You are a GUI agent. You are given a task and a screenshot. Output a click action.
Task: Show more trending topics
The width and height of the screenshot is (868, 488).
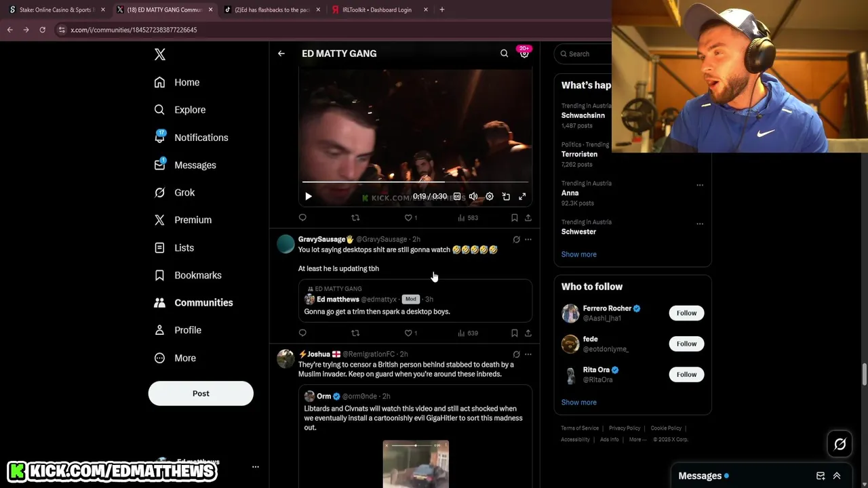click(579, 254)
